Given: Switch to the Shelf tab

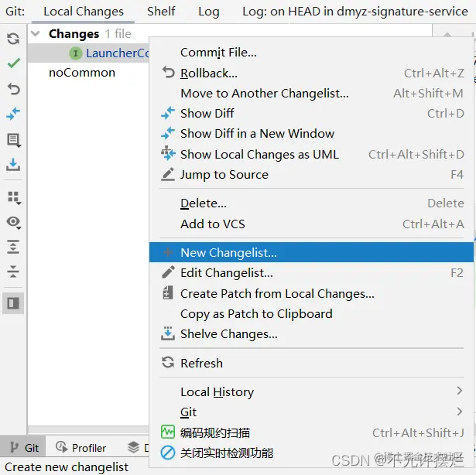Looking at the screenshot, I should pyautogui.click(x=161, y=12).
